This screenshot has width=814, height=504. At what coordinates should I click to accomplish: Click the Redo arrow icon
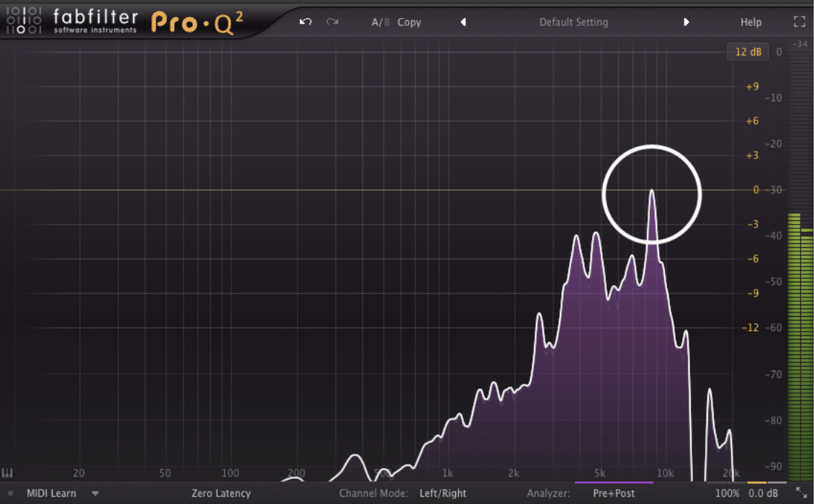click(332, 22)
